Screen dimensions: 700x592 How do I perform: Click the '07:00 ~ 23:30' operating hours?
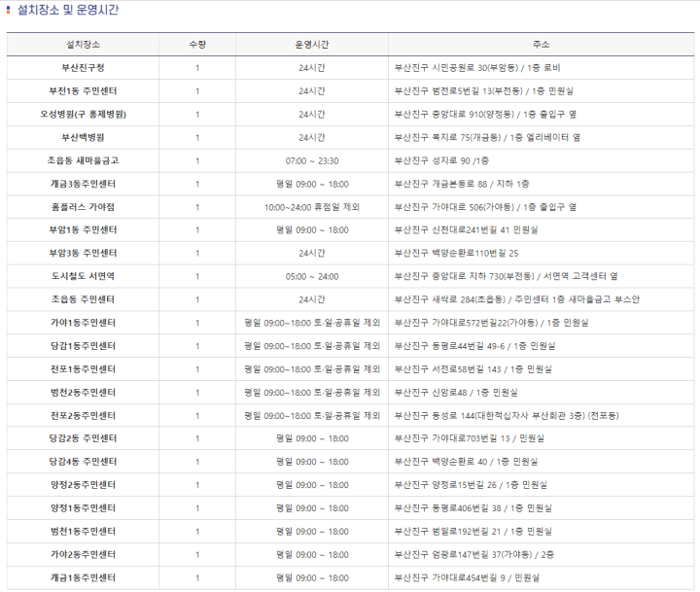point(312,160)
